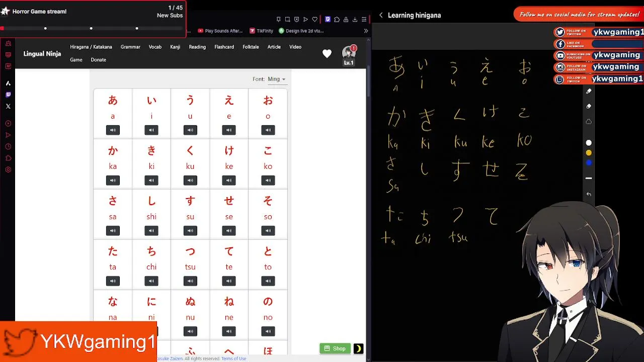Click the hiragana ね (ne) cell
This screenshot has width=644, height=362.
(229, 315)
